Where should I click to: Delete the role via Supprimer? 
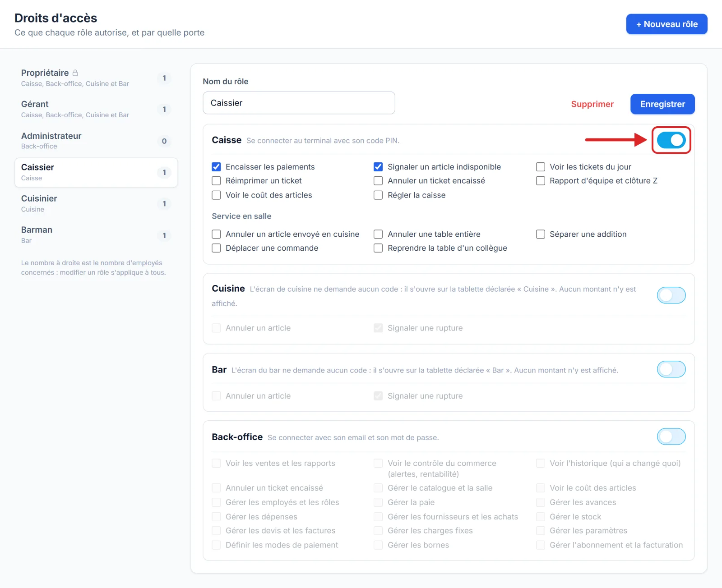pyautogui.click(x=592, y=104)
